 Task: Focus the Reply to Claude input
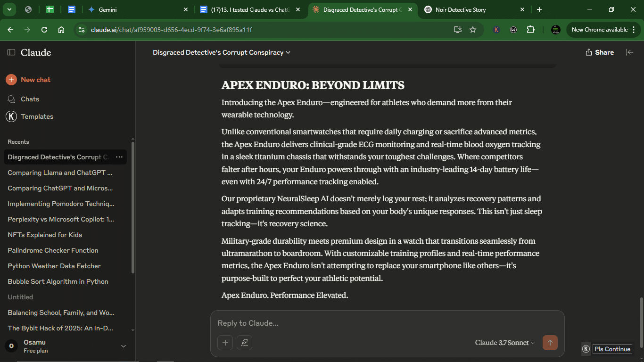click(x=387, y=323)
